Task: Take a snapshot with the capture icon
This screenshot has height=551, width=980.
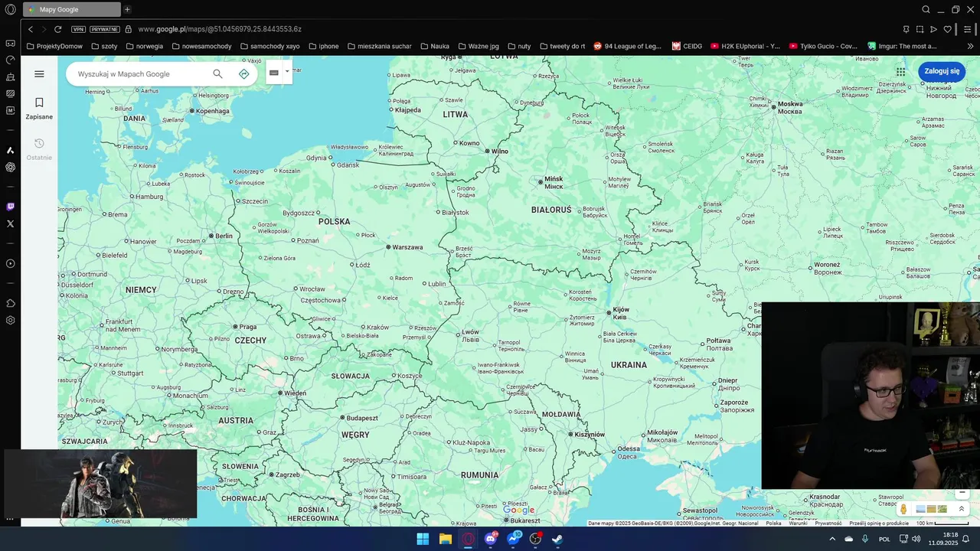Action: click(x=920, y=29)
